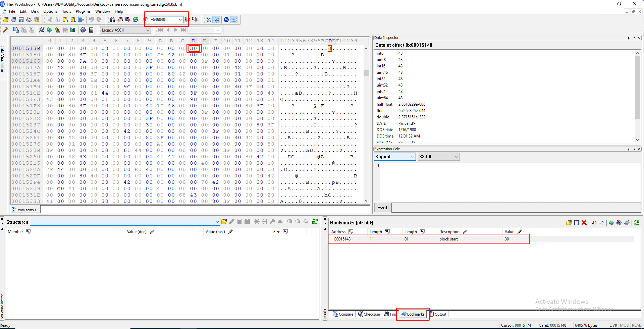Refresh the Bookmarks panel

click(x=637, y=222)
